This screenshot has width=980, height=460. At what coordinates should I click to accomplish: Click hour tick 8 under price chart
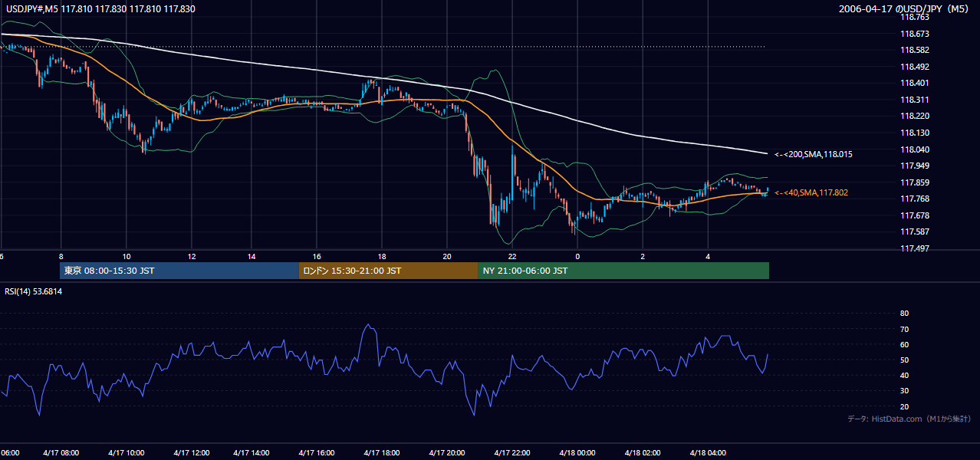click(61, 256)
